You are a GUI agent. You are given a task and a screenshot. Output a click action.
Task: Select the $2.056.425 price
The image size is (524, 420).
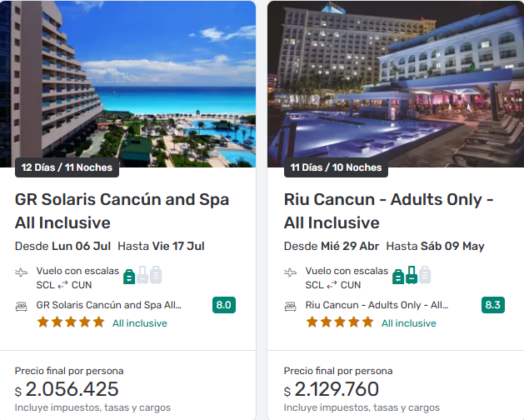pos(72,389)
